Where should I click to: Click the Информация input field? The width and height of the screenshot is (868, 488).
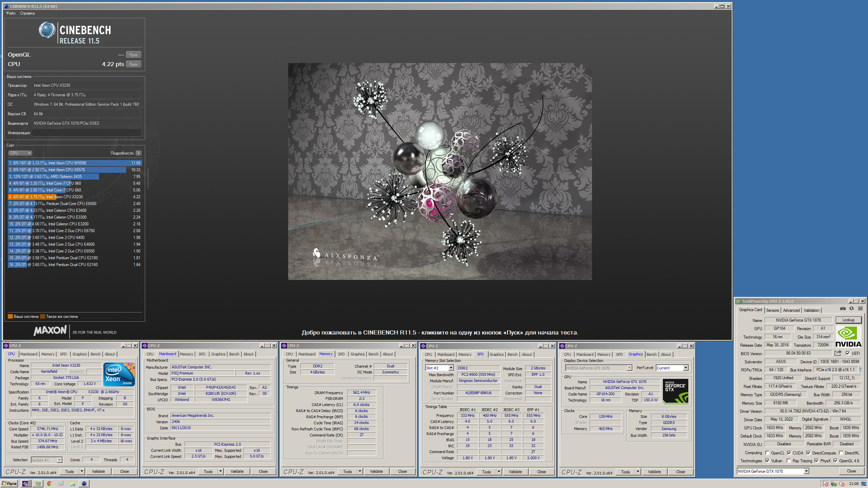pos(87,133)
